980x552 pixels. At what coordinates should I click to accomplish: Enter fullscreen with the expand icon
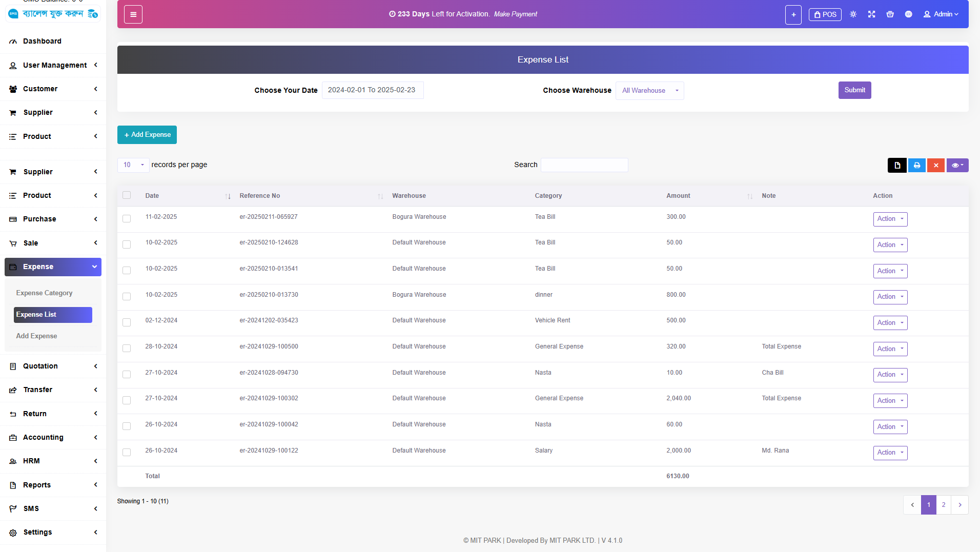tap(871, 14)
